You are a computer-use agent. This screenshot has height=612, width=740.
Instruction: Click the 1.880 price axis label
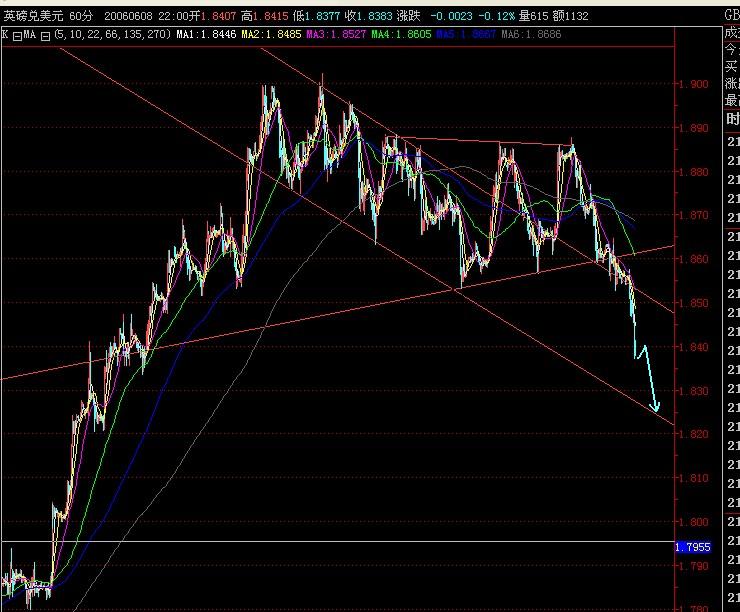click(x=694, y=172)
